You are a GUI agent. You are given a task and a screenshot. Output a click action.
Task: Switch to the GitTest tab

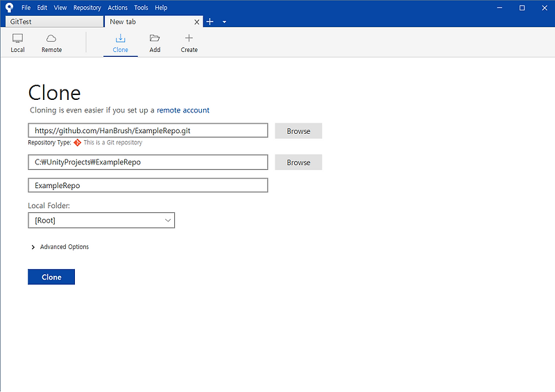tap(55, 22)
